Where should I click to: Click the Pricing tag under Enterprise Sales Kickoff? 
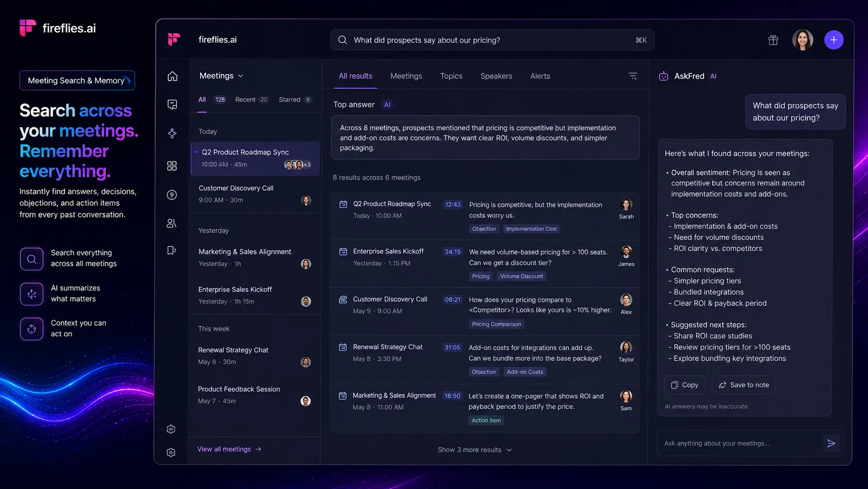tap(481, 276)
